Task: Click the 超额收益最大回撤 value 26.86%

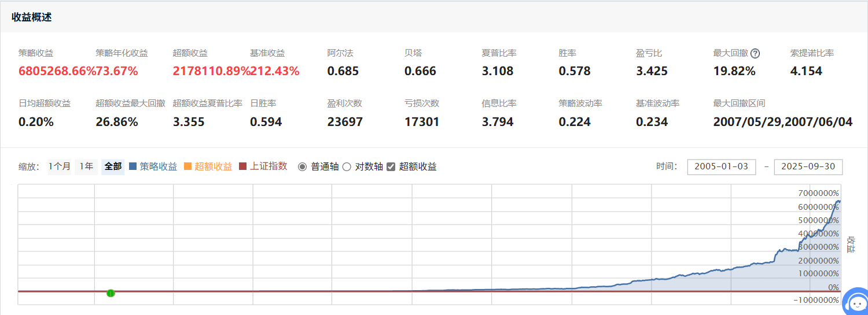Action: tap(117, 122)
